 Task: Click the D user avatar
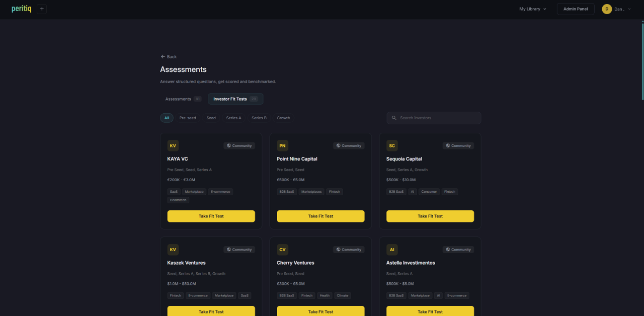(x=607, y=9)
